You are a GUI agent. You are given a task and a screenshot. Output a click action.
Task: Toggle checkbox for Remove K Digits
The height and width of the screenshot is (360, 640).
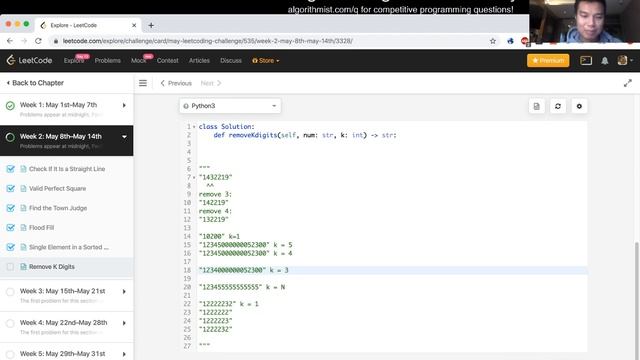pos(10,267)
